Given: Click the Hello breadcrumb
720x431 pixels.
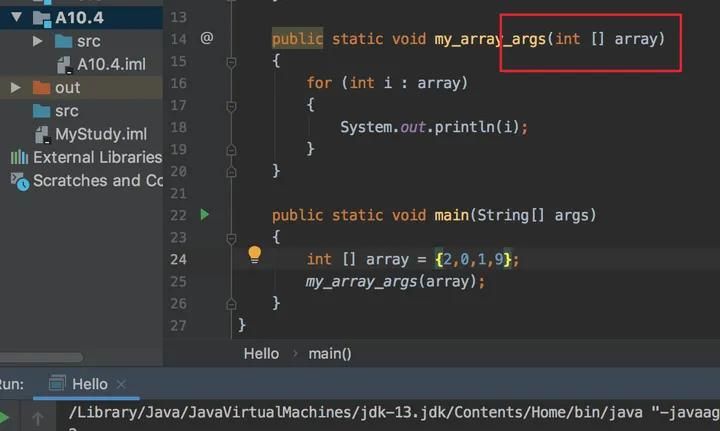Looking at the screenshot, I should point(261,354).
